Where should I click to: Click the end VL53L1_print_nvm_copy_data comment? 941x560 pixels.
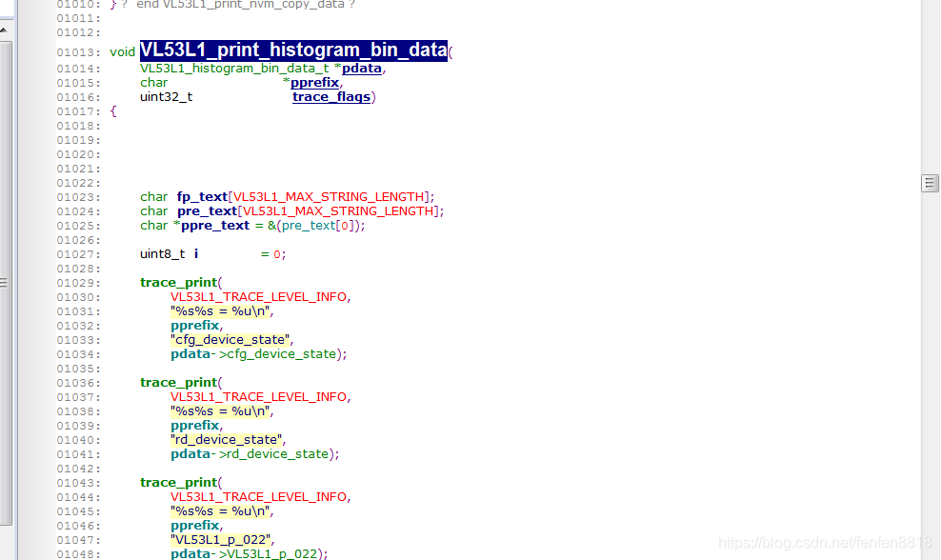tap(240, 5)
